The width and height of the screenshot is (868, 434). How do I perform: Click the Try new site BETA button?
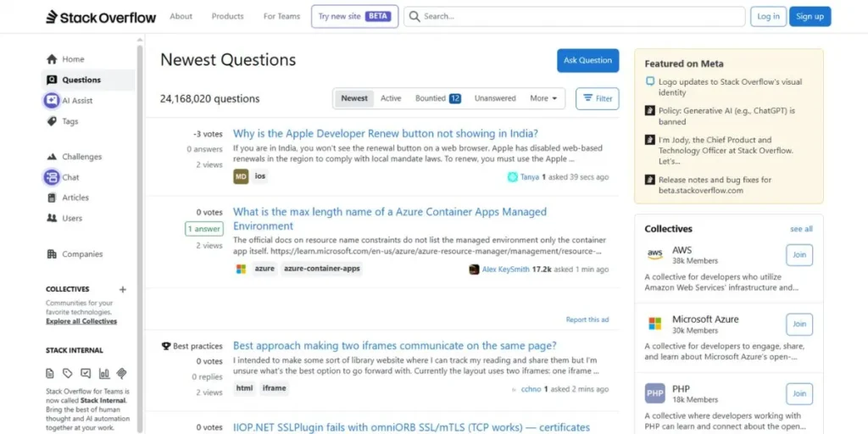coord(354,16)
